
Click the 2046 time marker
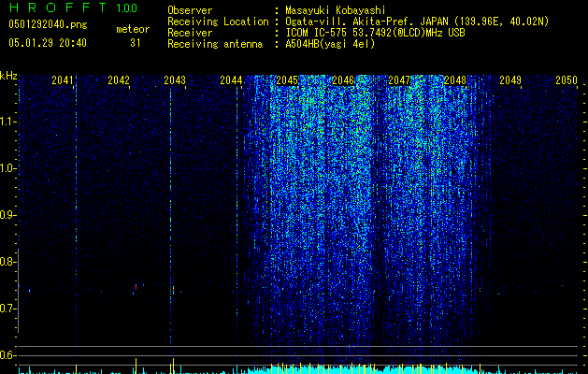click(343, 80)
